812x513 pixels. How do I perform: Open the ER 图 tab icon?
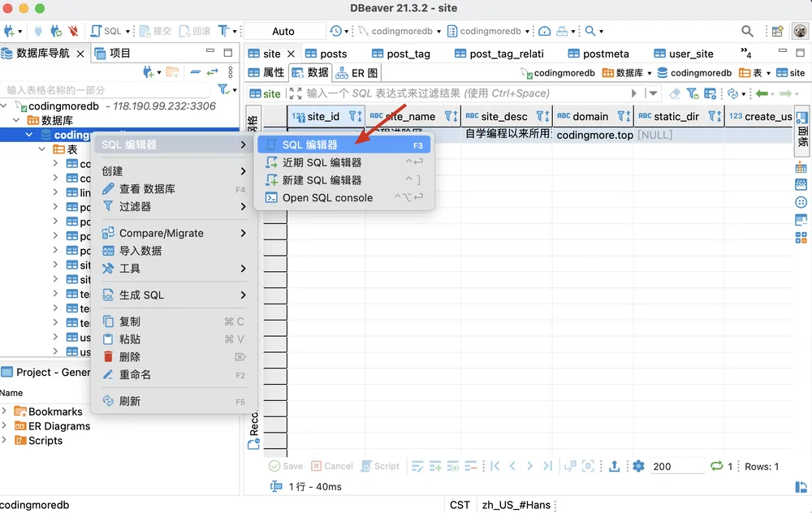point(341,73)
